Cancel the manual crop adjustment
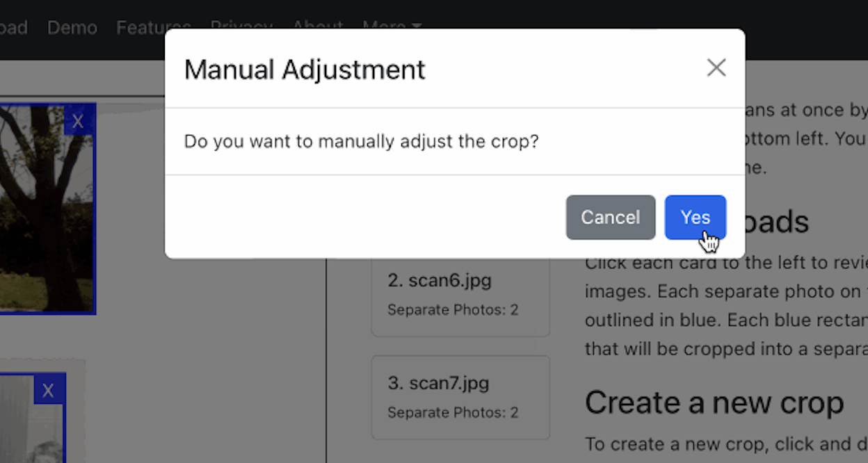This screenshot has height=463, width=868. click(610, 217)
